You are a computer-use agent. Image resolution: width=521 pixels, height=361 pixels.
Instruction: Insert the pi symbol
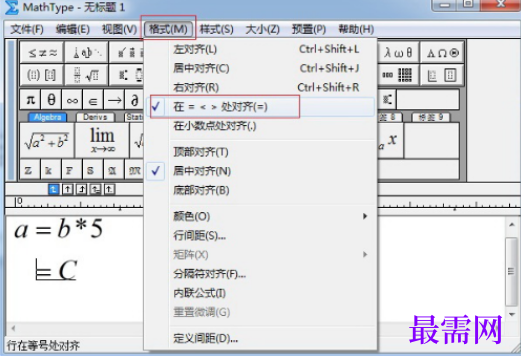pos(30,99)
